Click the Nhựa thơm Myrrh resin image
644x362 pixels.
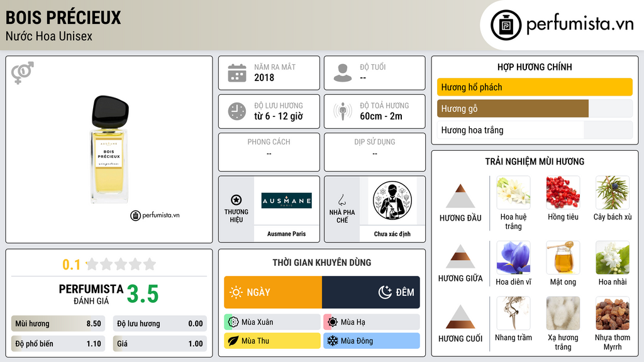[x=613, y=314]
